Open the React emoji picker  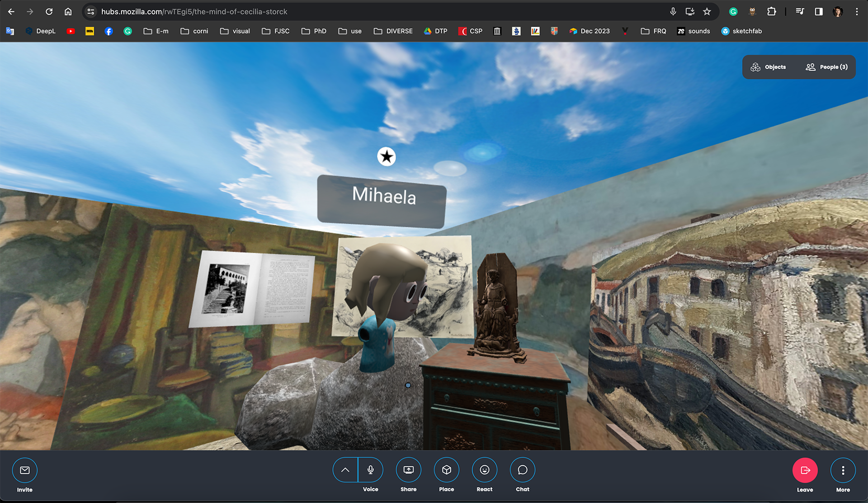tap(484, 470)
